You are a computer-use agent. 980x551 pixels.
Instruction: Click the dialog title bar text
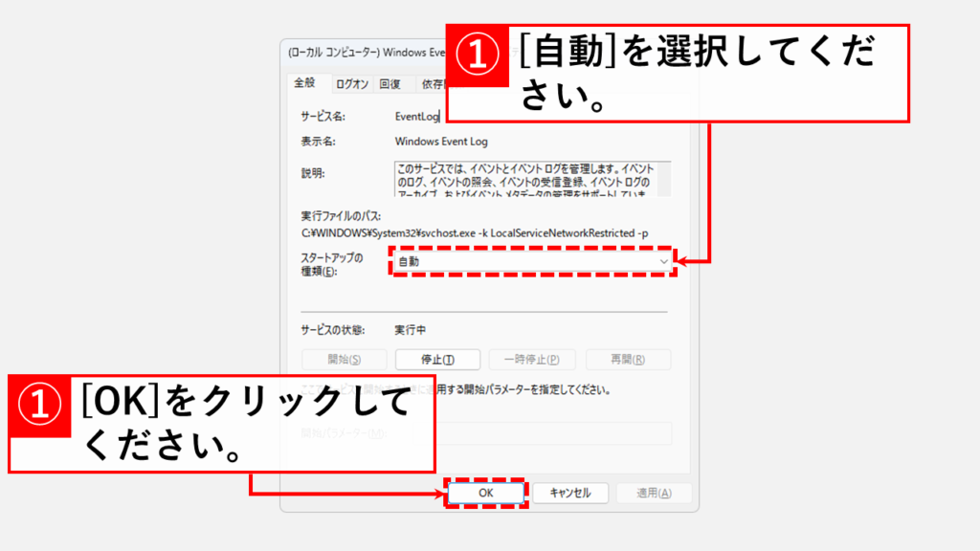[x=364, y=53]
